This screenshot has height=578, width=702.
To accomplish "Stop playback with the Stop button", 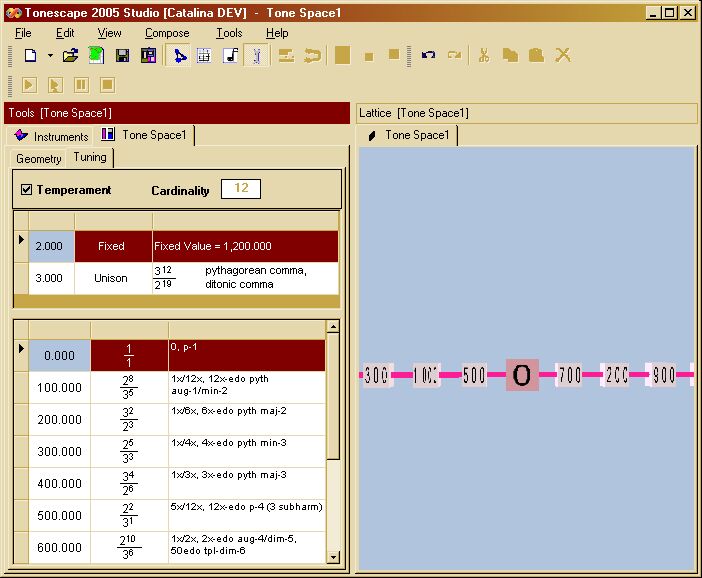I will [x=107, y=85].
